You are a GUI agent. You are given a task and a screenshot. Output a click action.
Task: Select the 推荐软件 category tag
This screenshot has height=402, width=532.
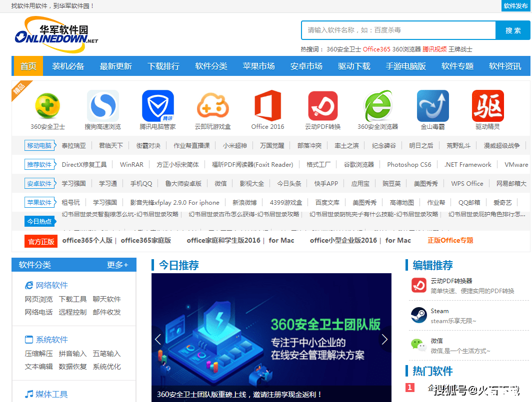[39, 164]
